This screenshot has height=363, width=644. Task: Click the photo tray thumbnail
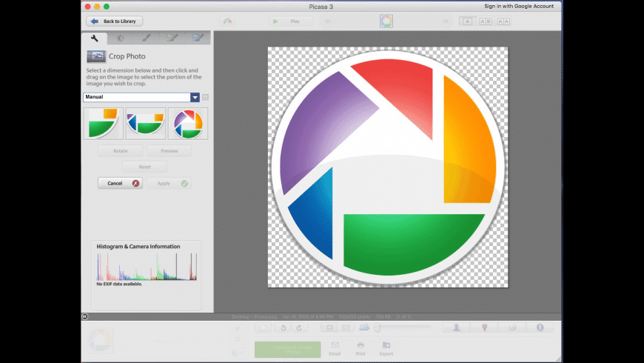pyautogui.click(x=100, y=340)
